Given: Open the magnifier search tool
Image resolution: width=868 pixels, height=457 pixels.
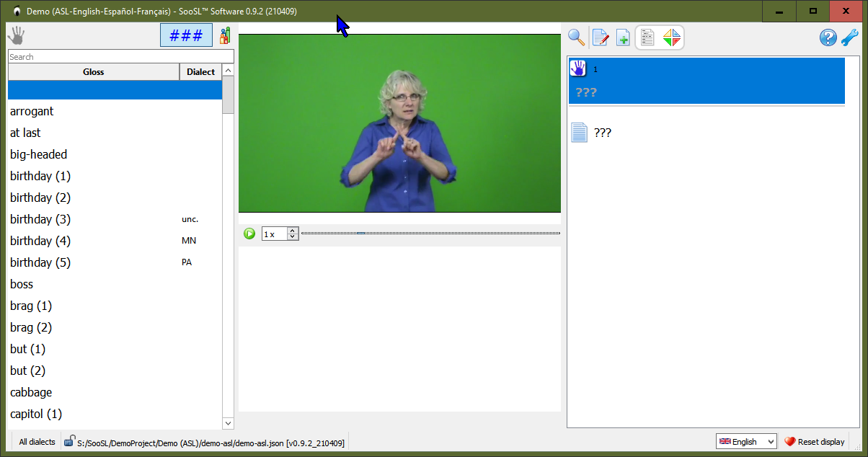Looking at the screenshot, I should tap(576, 37).
